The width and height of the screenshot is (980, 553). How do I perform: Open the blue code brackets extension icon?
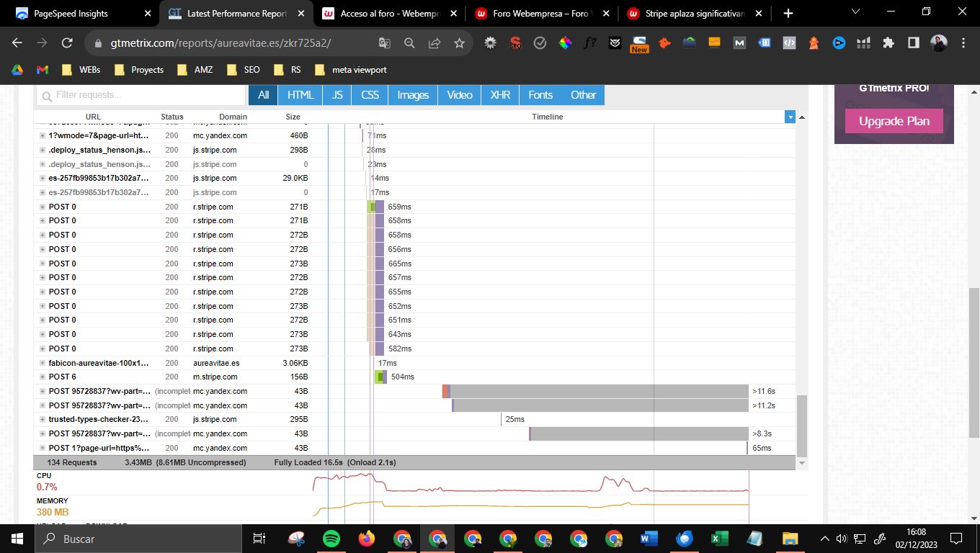point(789,43)
